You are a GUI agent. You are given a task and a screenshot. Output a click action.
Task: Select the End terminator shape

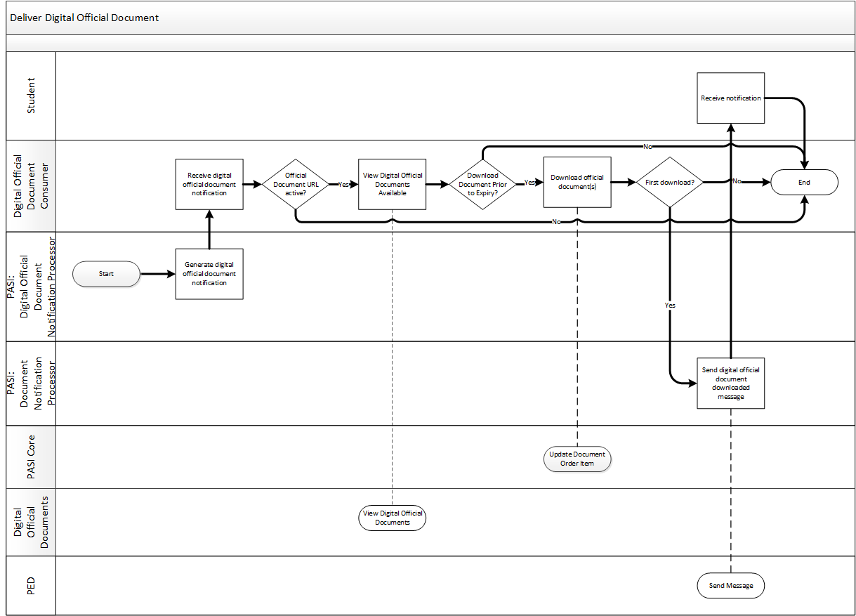point(804,183)
